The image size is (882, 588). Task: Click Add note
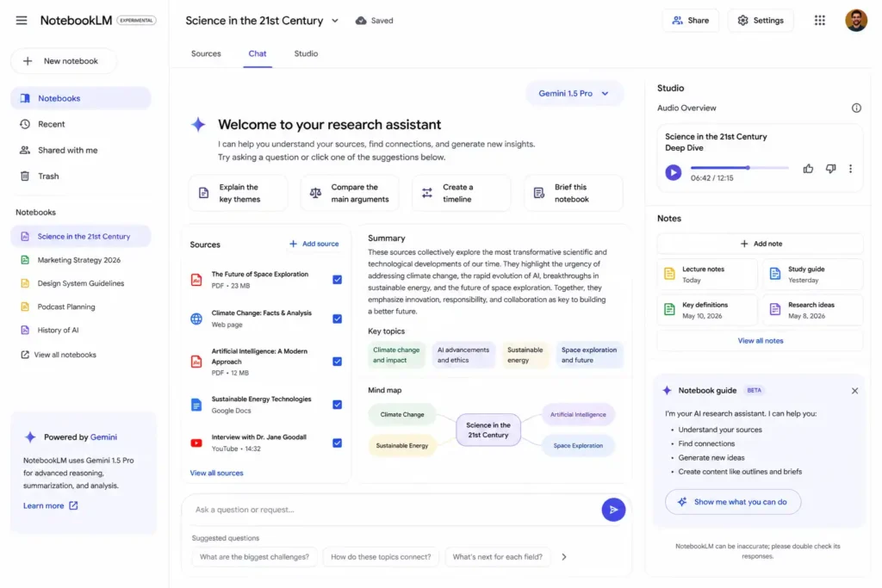760,244
